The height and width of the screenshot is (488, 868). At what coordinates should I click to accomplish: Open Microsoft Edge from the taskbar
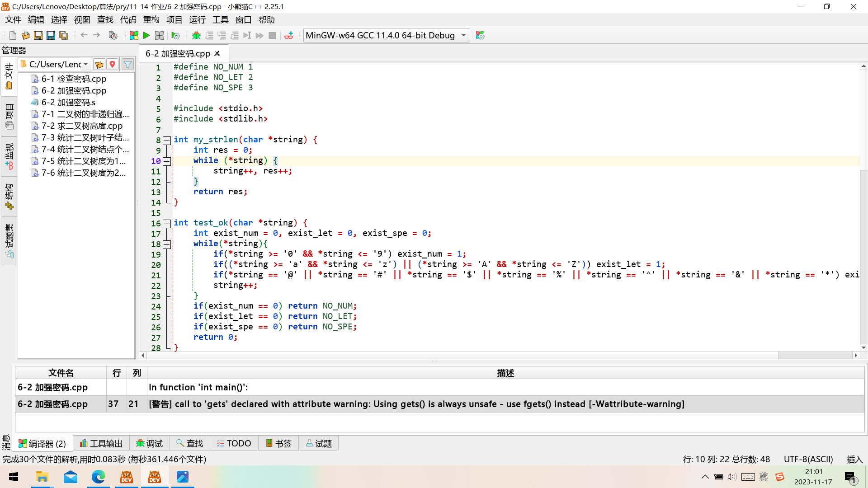pos(99,477)
